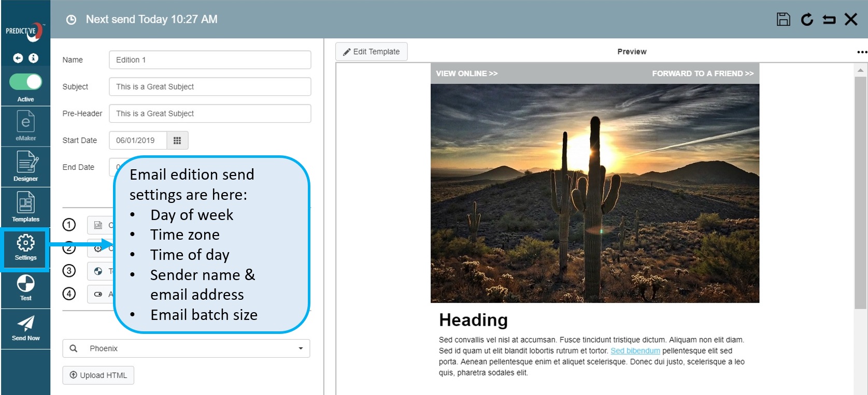Open the Preview three-dots menu
This screenshot has height=395, width=868.
click(x=861, y=52)
